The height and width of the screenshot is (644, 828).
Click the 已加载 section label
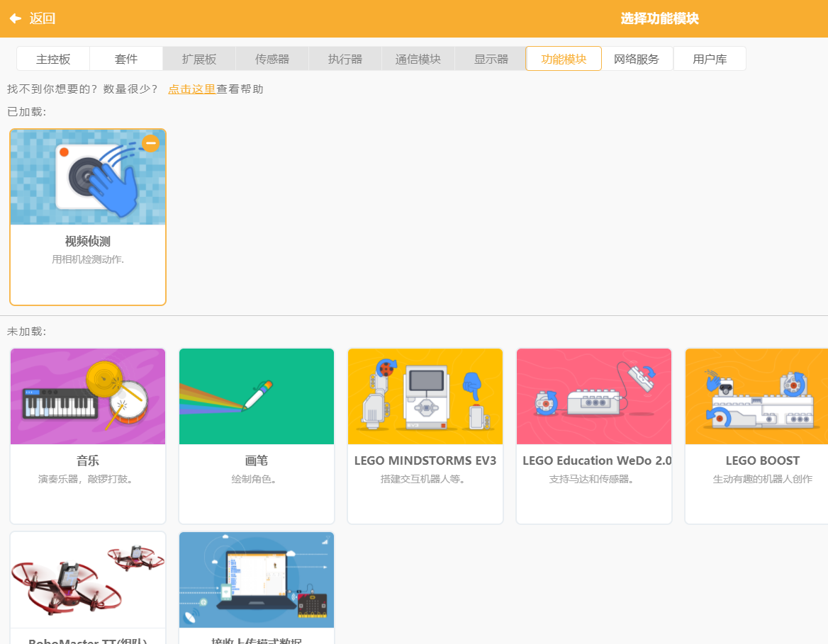tap(26, 112)
